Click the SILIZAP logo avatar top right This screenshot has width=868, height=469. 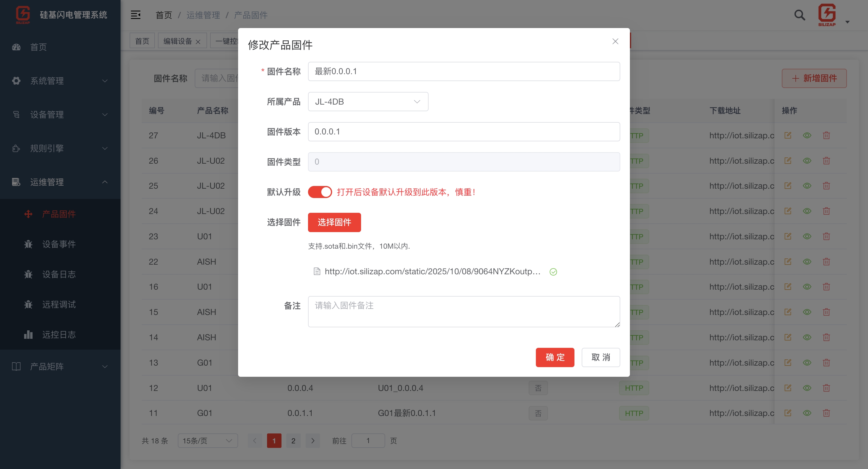click(x=827, y=15)
